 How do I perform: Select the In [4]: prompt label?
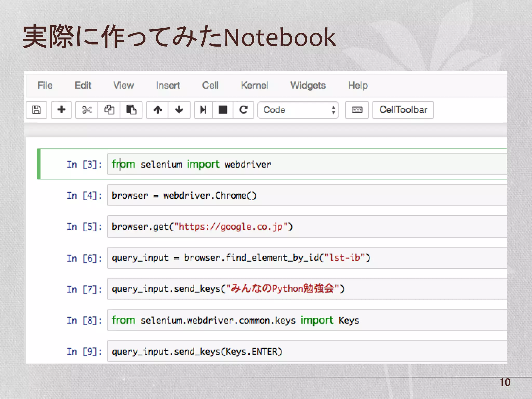click(84, 196)
